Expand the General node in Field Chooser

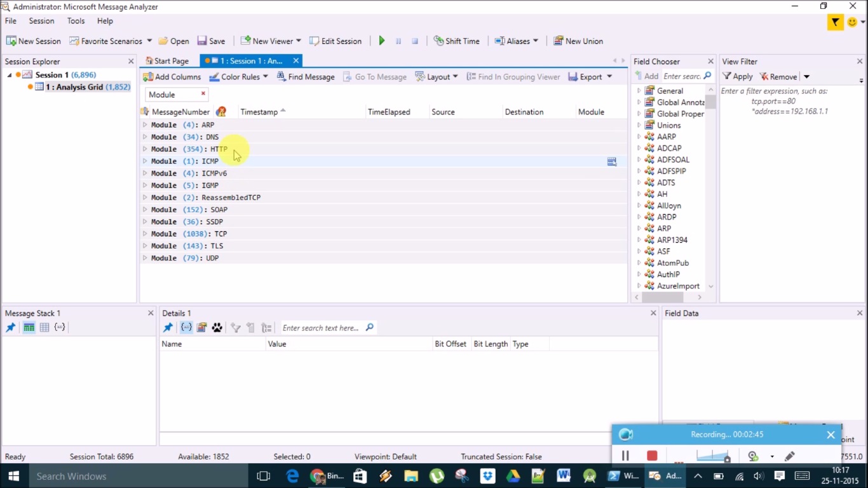coord(639,91)
